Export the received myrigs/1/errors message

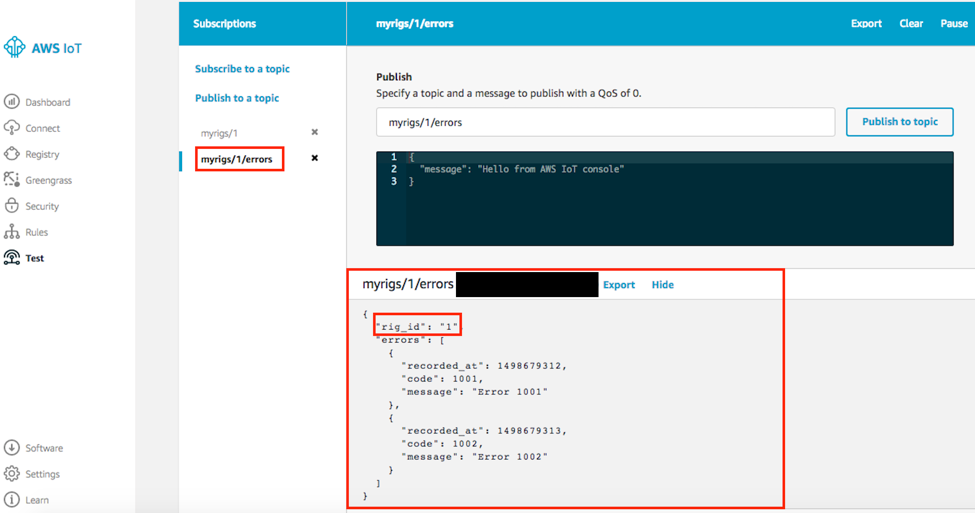619,285
